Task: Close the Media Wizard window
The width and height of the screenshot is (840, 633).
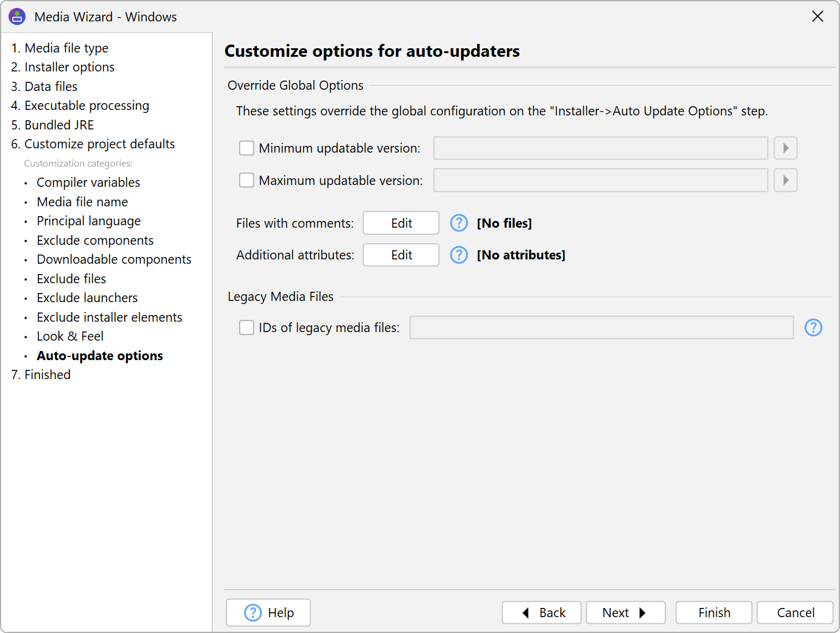Action: click(817, 16)
